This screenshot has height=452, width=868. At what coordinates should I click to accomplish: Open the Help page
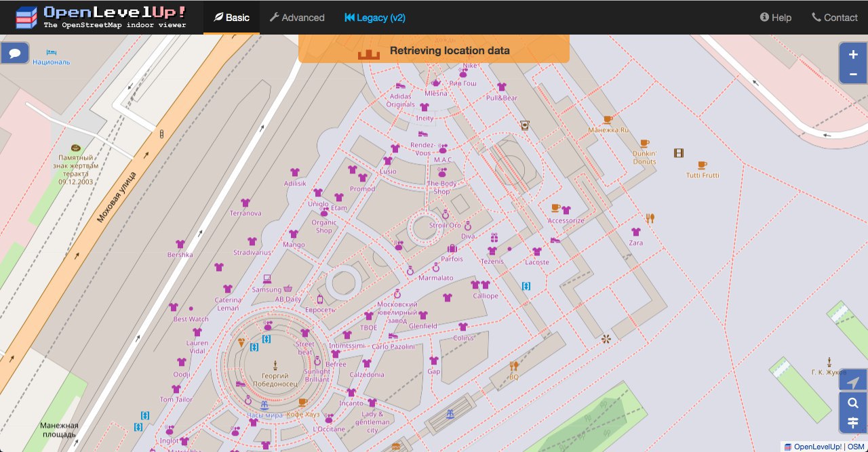click(x=776, y=18)
